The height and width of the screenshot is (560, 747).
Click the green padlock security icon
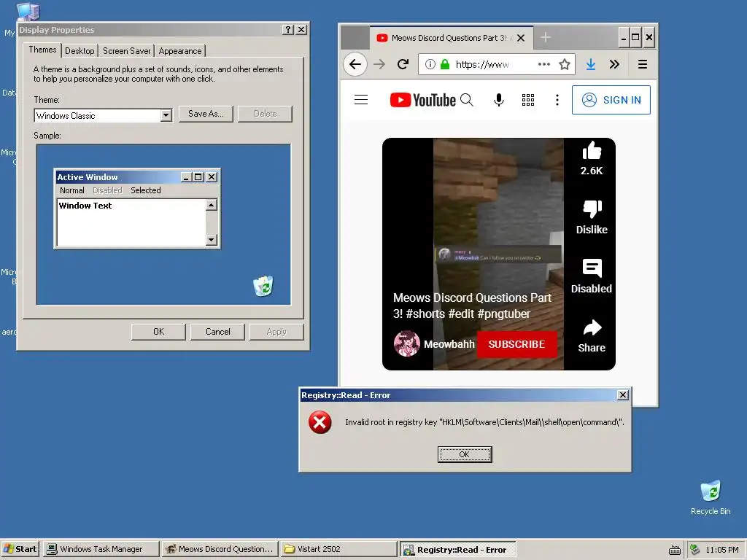[x=445, y=64]
